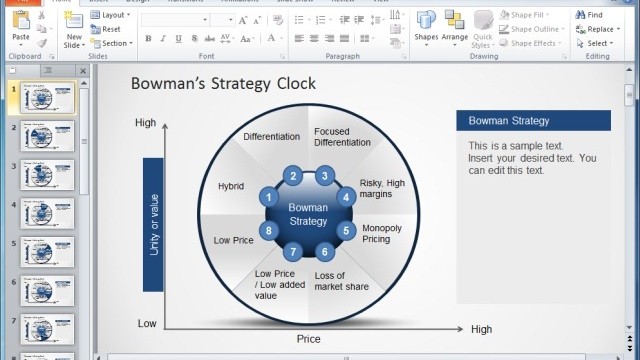640x360 pixels.
Task: Click the Find button
Action: (x=589, y=15)
